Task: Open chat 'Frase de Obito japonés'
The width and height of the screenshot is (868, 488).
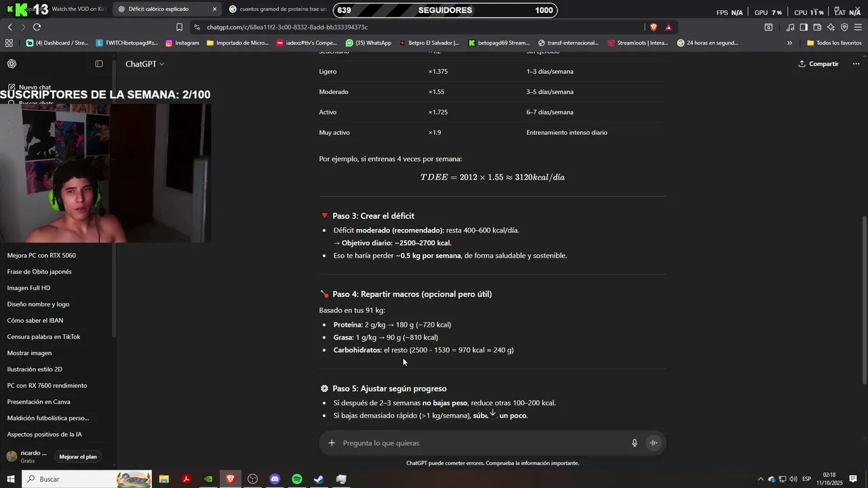Action: tap(39, 272)
